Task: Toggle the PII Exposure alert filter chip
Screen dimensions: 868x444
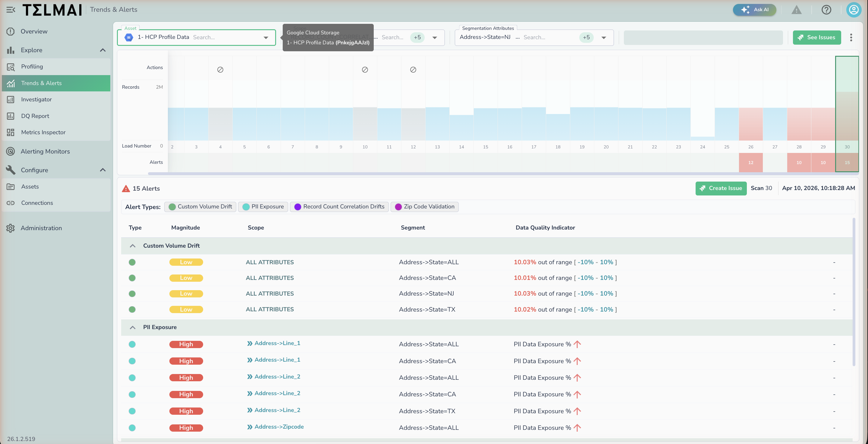Action: pyautogui.click(x=263, y=207)
